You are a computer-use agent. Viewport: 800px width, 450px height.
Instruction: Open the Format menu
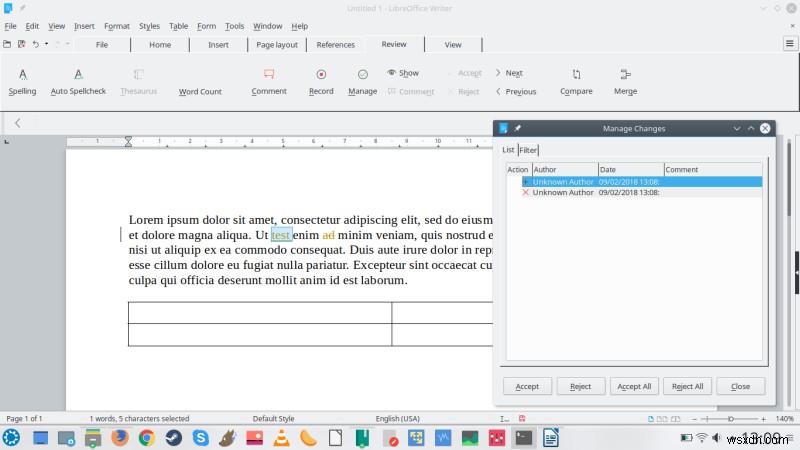[117, 26]
